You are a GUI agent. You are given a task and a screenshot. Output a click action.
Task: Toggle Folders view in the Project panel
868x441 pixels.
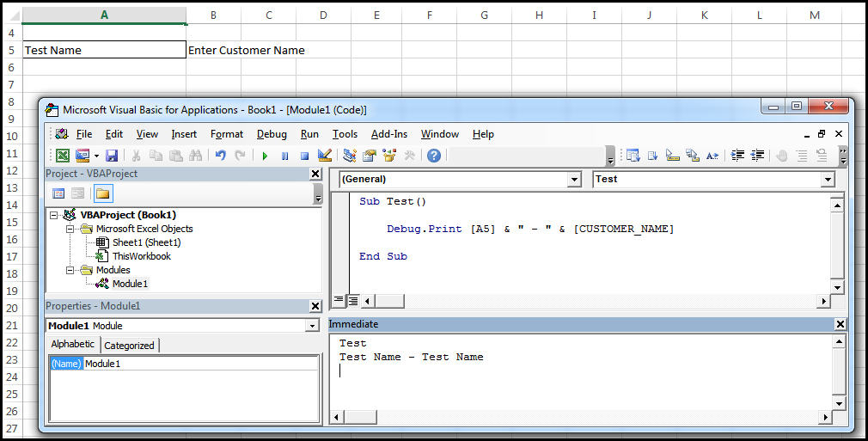click(x=102, y=193)
